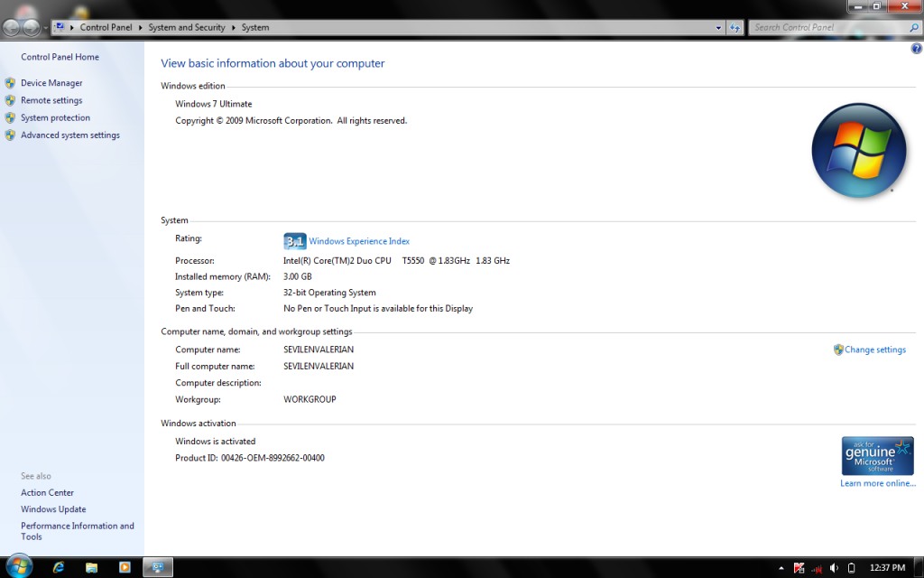This screenshot has height=578, width=924.
Task: Click the Windows Start orb
Action: click(x=19, y=567)
